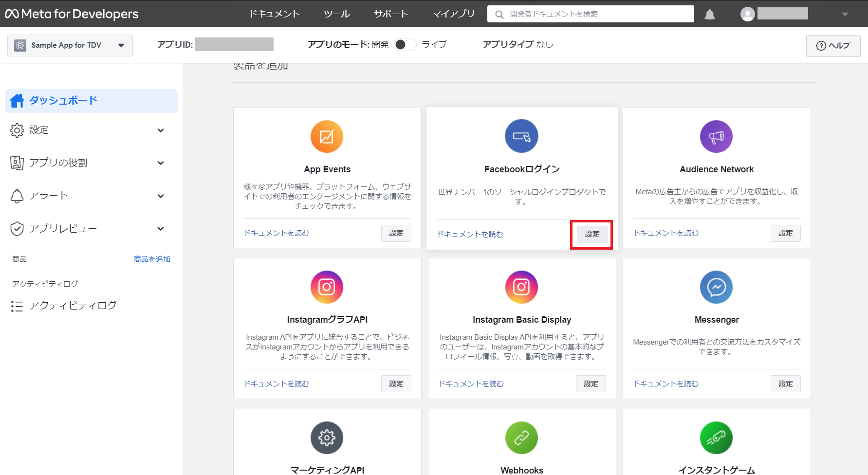This screenshot has width=868, height=475.
Task: Click 設定 button for InstagramグラフAPI
Action: point(396,384)
